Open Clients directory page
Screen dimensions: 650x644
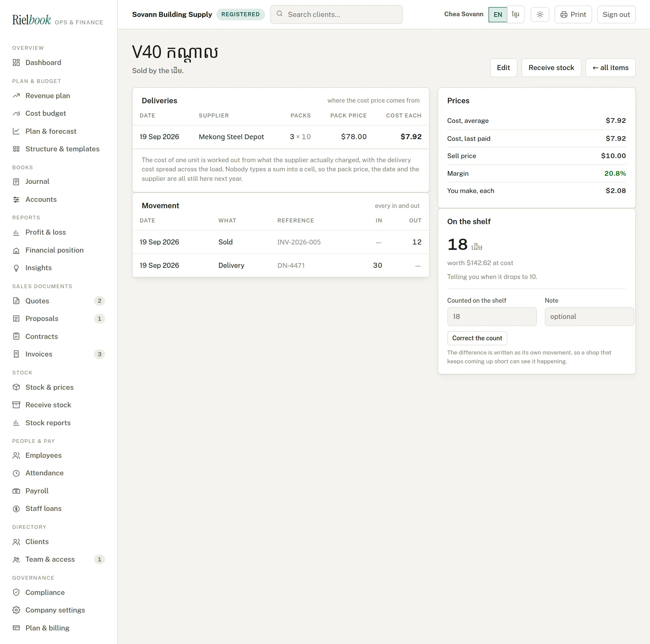[59, 542]
